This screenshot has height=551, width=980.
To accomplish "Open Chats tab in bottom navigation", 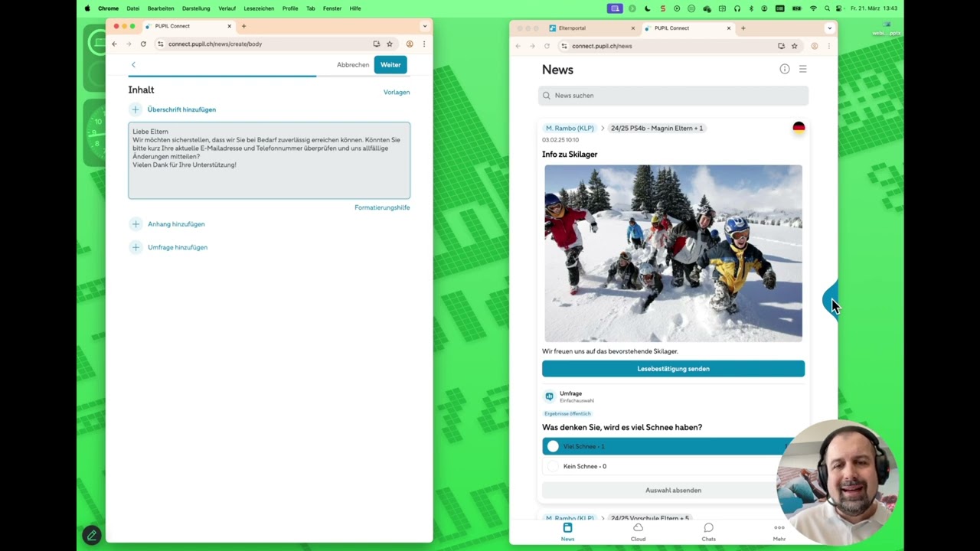I will (708, 532).
